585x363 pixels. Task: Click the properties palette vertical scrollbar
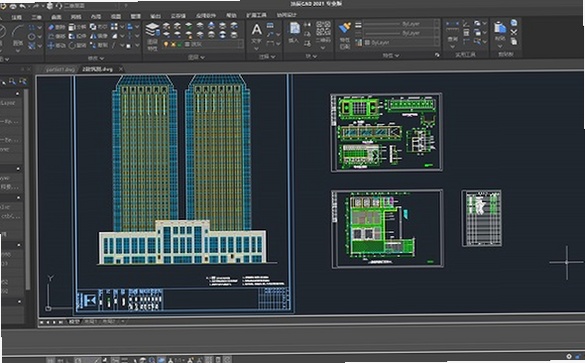tap(27, 188)
